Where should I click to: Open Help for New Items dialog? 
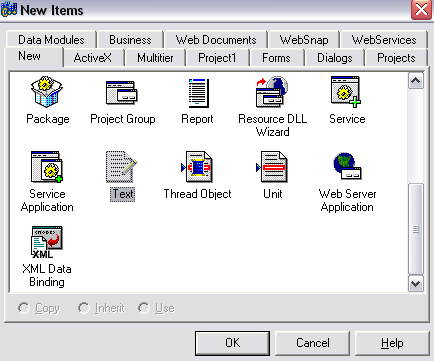392,343
